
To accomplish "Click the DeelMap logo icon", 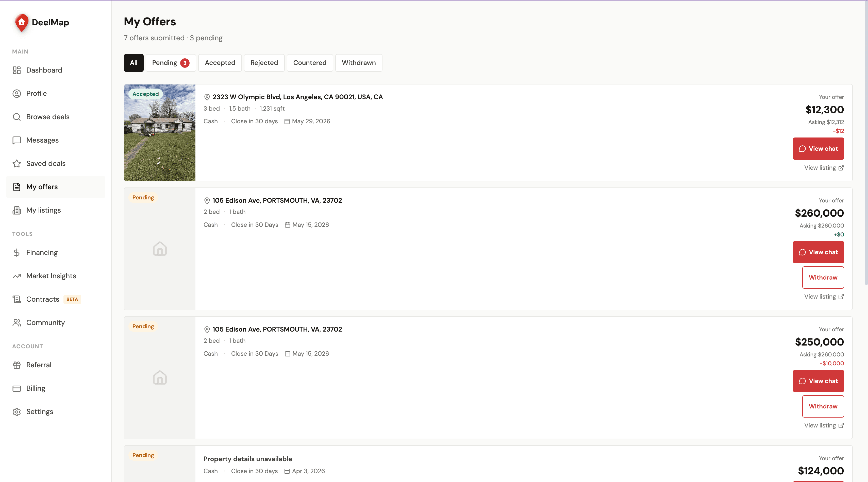I will [22, 23].
